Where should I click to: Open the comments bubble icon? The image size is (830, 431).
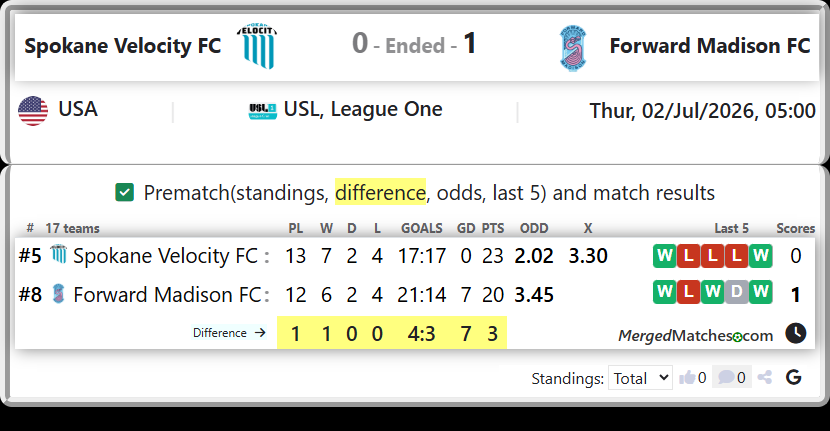726,378
